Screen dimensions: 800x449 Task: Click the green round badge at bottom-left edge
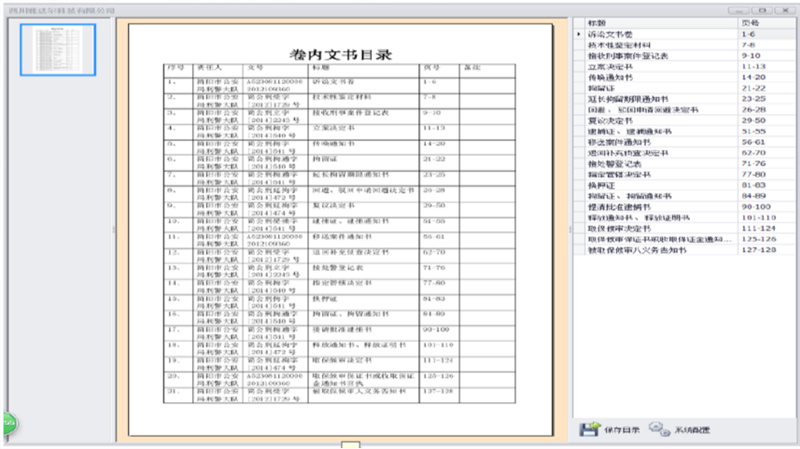point(10,423)
